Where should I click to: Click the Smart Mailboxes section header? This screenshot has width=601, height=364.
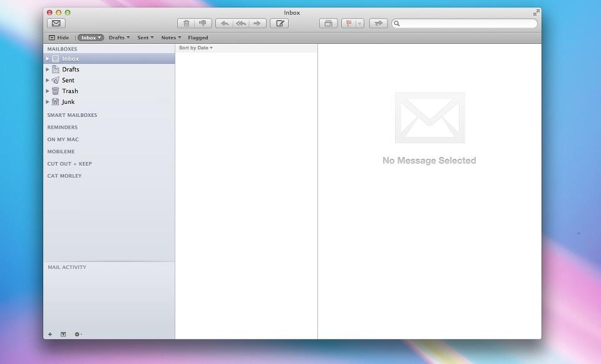[72, 115]
